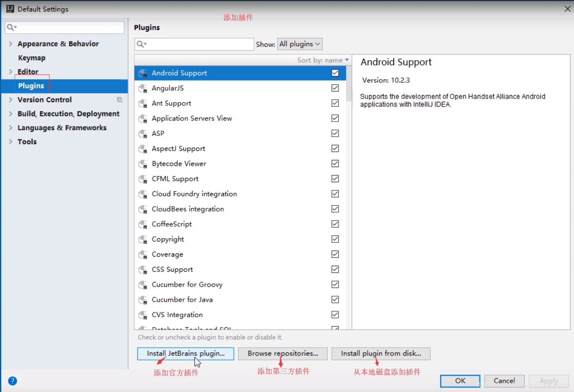Uncheck the CoffeeScript plugin checkbox

pyautogui.click(x=335, y=224)
